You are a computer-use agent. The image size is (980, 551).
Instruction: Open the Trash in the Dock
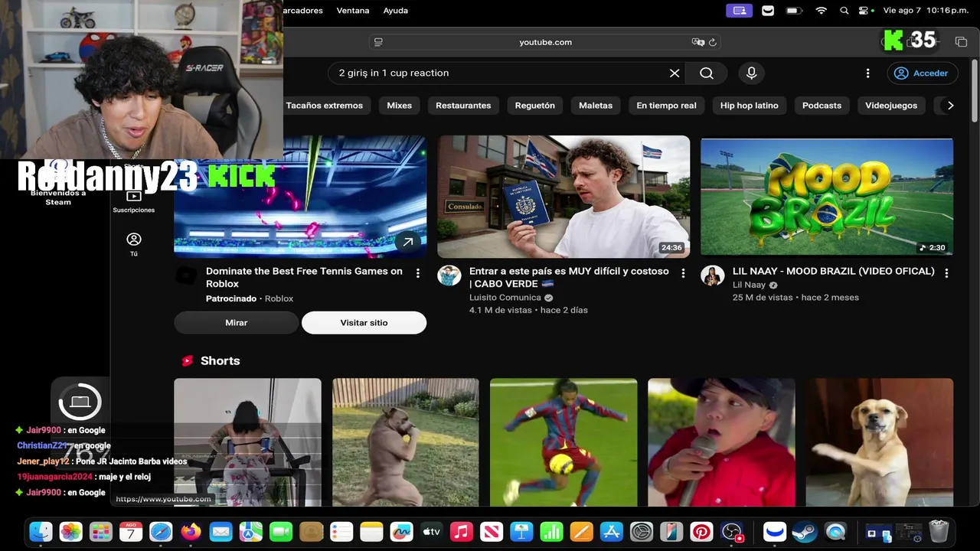click(x=939, y=531)
